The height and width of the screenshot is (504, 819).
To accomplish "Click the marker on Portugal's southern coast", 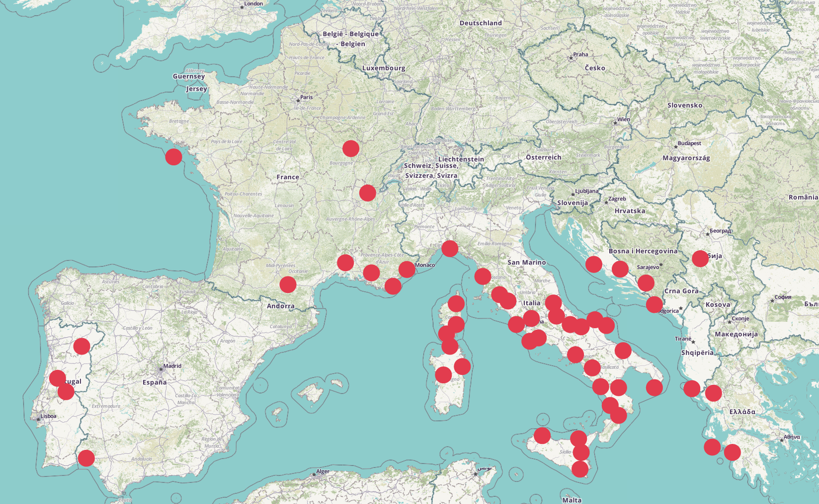I will 86,458.
